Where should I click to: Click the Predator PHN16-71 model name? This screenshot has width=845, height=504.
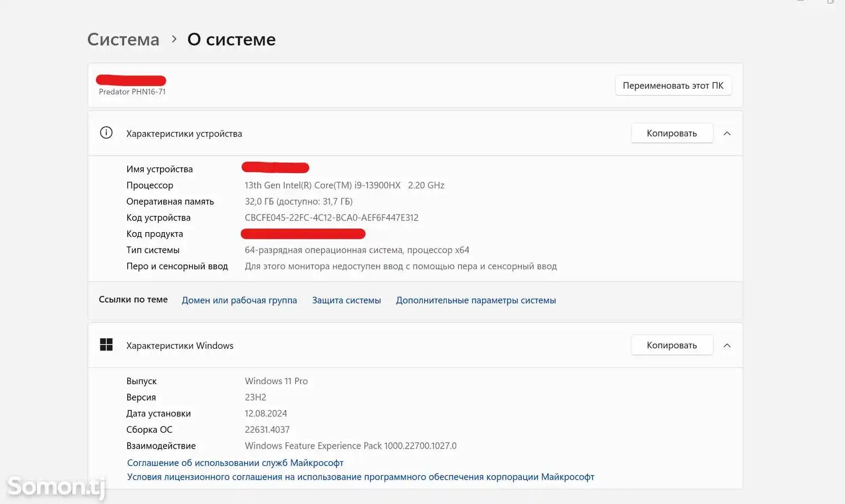click(132, 92)
